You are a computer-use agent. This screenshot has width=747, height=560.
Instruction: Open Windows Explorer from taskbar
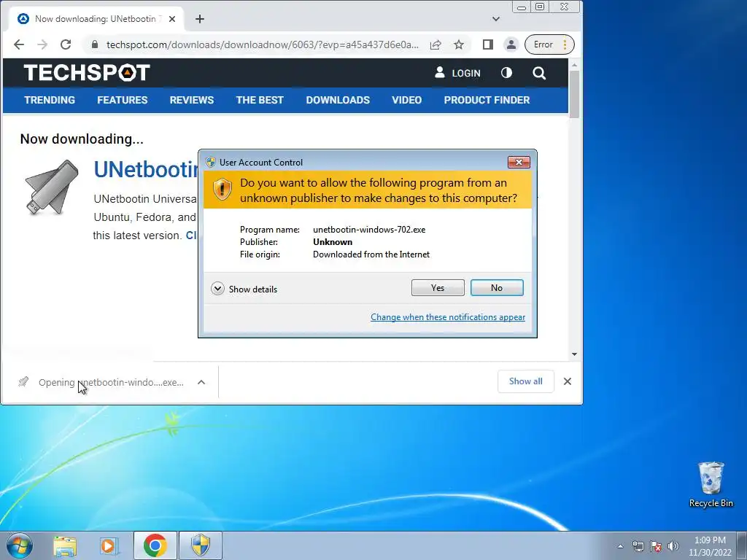[65, 545]
